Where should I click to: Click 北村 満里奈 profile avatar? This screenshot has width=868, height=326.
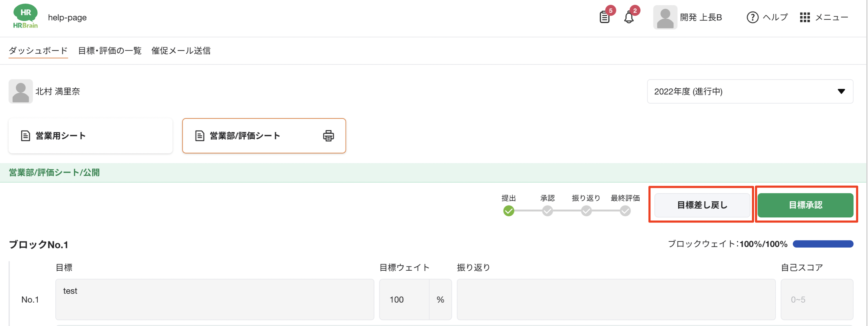(x=21, y=92)
